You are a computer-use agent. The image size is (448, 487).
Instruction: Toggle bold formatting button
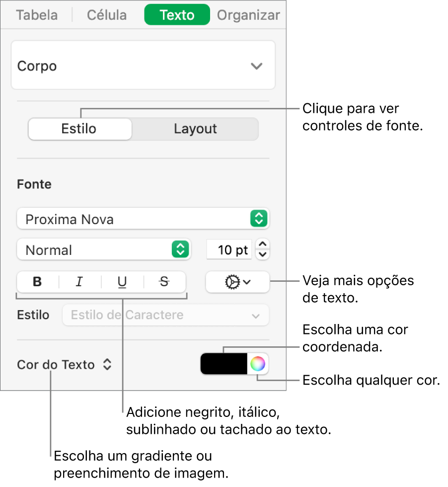click(x=38, y=282)
